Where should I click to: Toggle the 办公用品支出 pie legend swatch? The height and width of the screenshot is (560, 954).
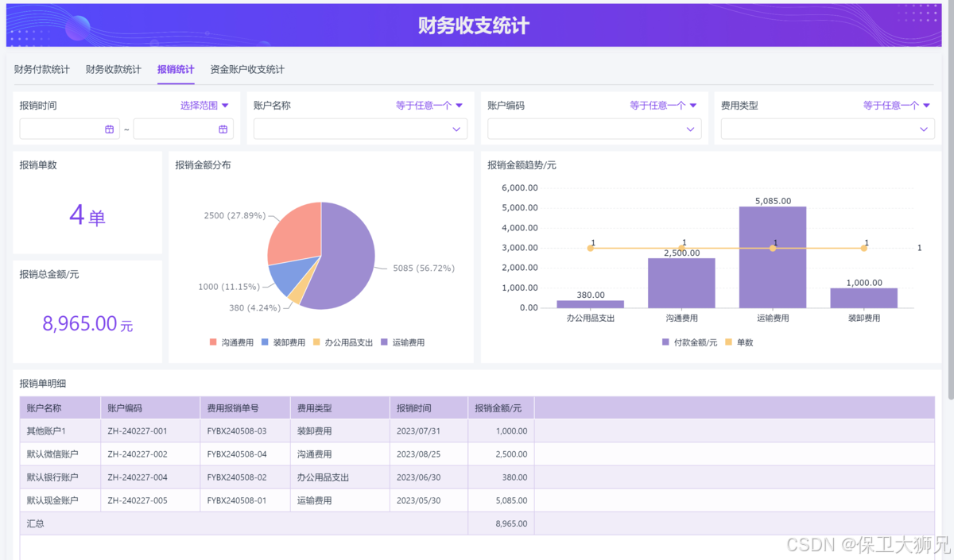tap(316, 342)
